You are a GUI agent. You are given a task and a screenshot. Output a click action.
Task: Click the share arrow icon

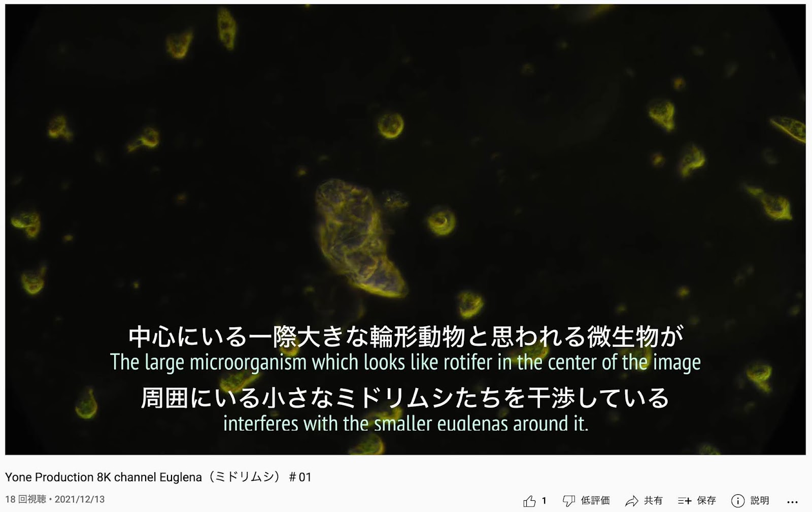631,501
